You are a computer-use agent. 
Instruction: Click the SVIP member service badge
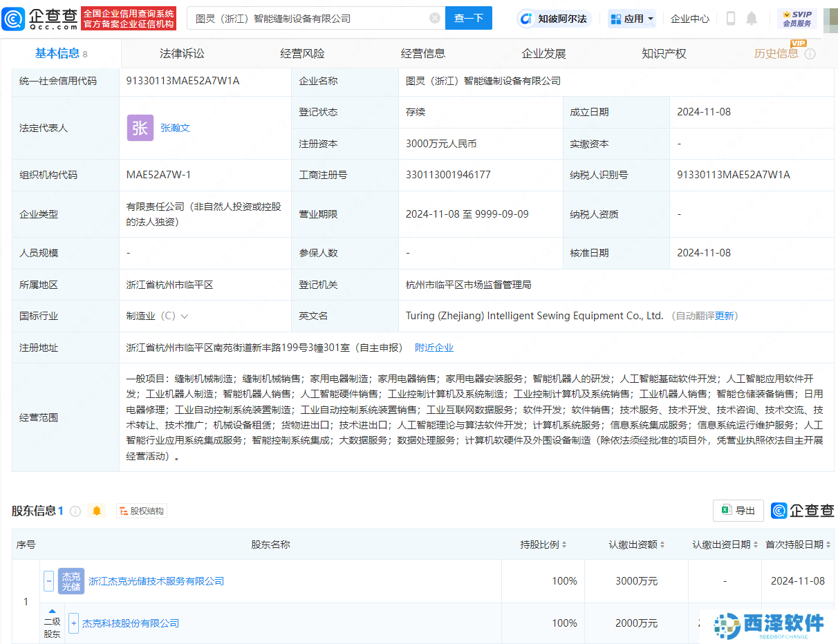coord(797,19)
